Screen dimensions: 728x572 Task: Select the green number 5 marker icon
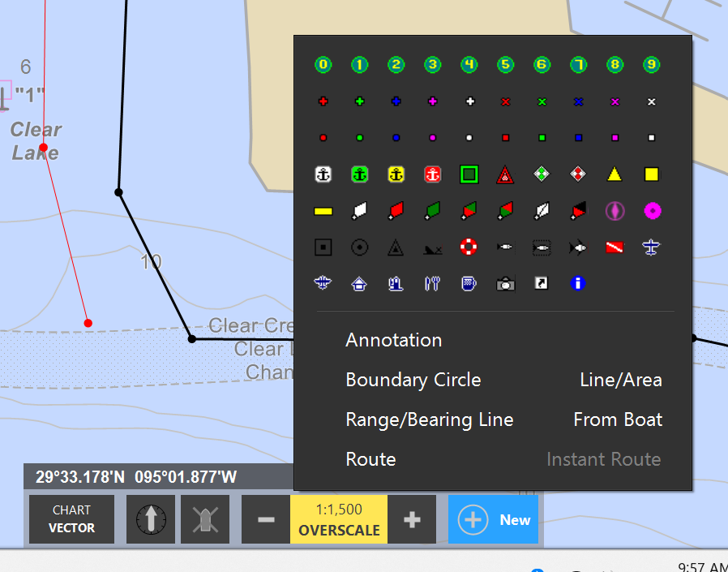tap(505, 65)
